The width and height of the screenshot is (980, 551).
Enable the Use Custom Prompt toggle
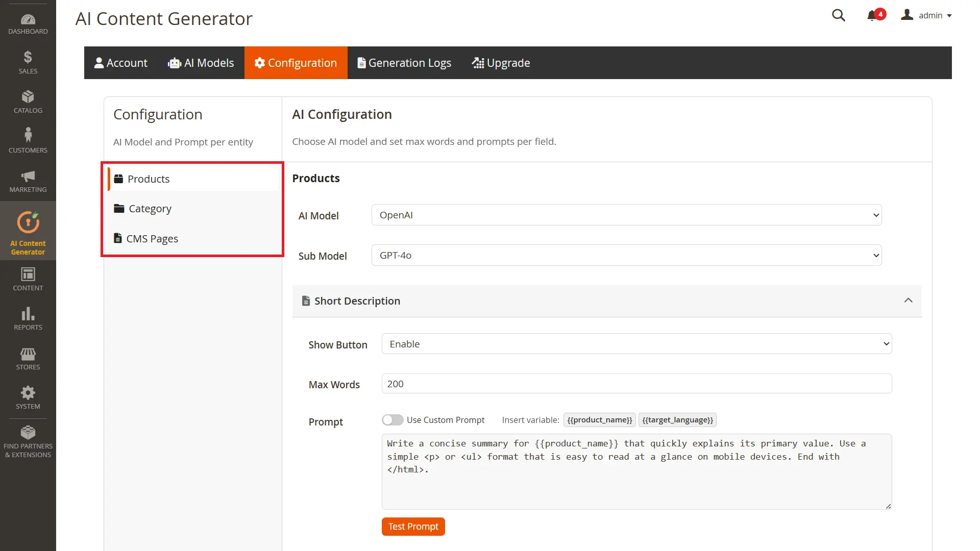pyautogui.click(x=393, y=419)
